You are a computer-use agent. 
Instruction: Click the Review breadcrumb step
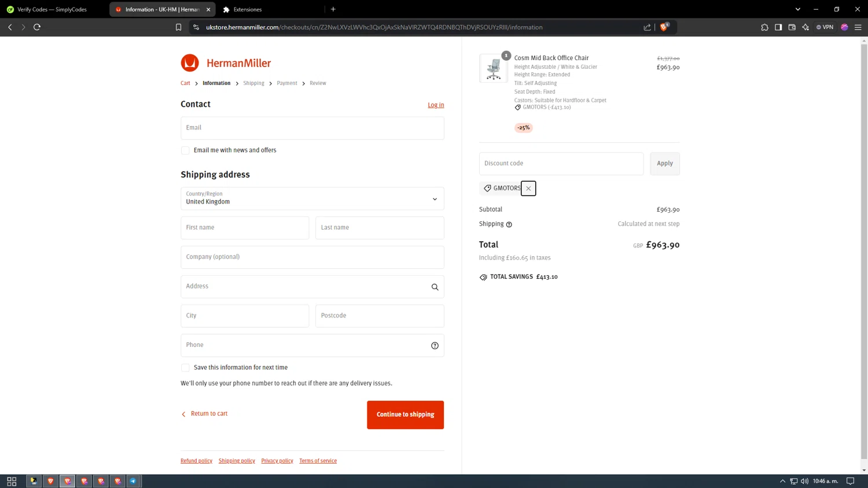point(318,83)
